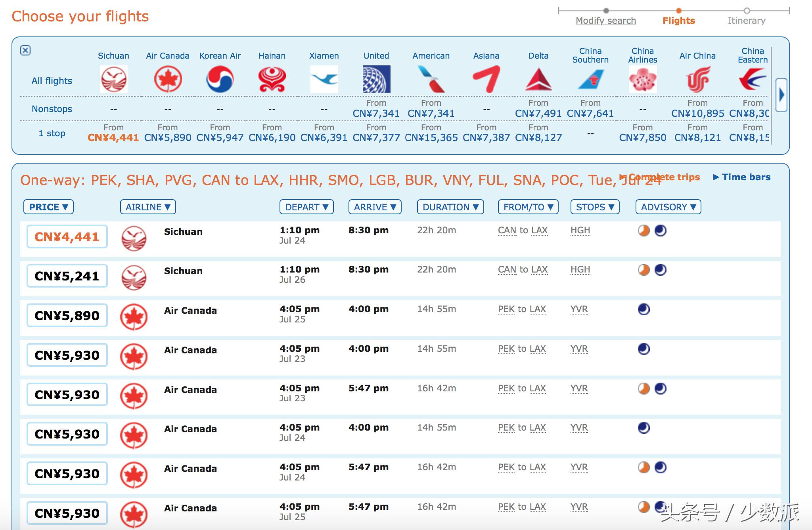Go to Modify search step
Viewport: 812px width, 530px height.
(x=605, y=21)
